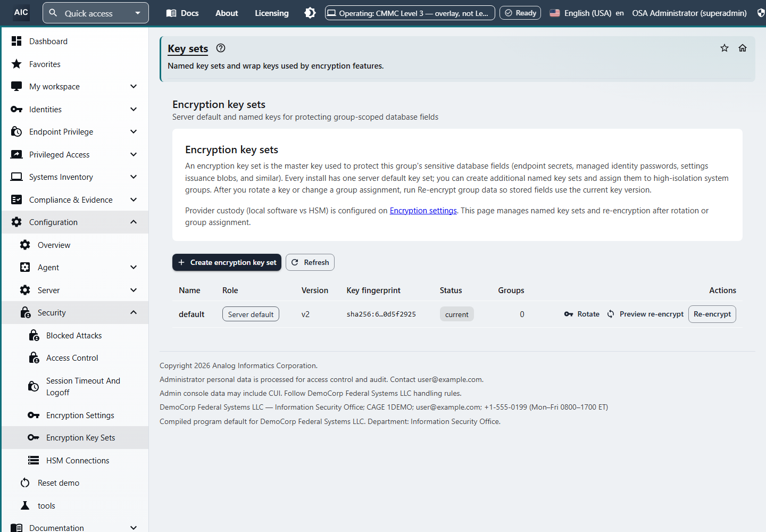Click the Ready status badge
Image resolution: width=766 pixels, height=532 pixels.
tap(520, 13)
